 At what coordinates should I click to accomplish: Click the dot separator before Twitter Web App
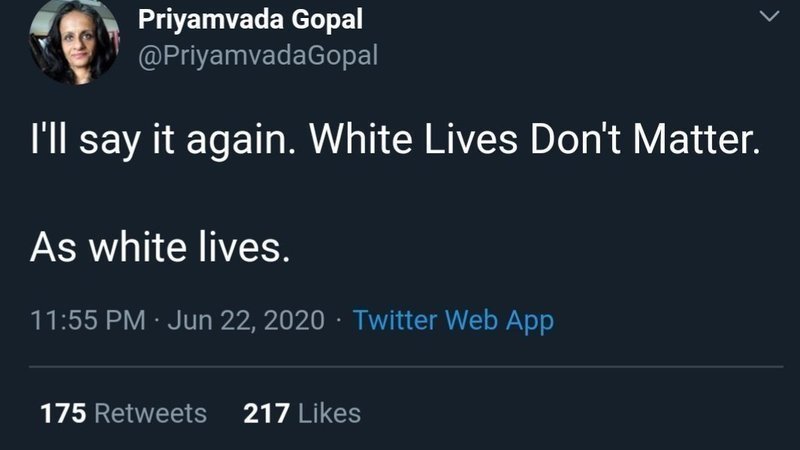(x=340, y=321)
